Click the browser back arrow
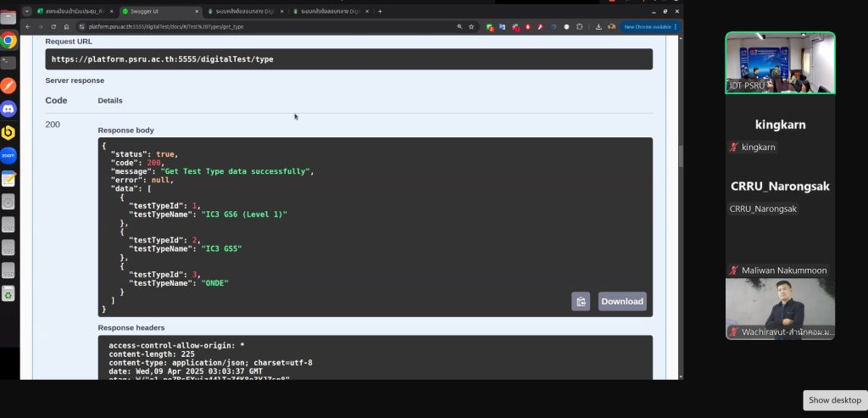The height and width of the screenshot is (418, 868). coord(29,27)
